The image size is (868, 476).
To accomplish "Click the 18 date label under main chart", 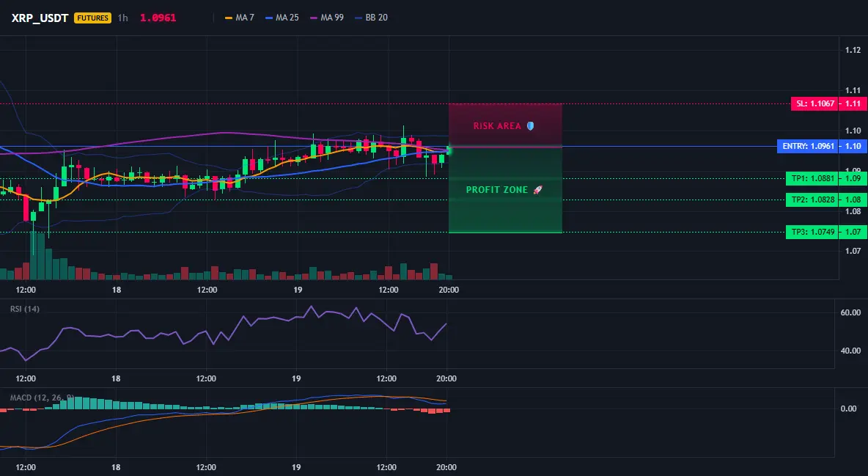I will pyautogui.click(x=117, y=290).
